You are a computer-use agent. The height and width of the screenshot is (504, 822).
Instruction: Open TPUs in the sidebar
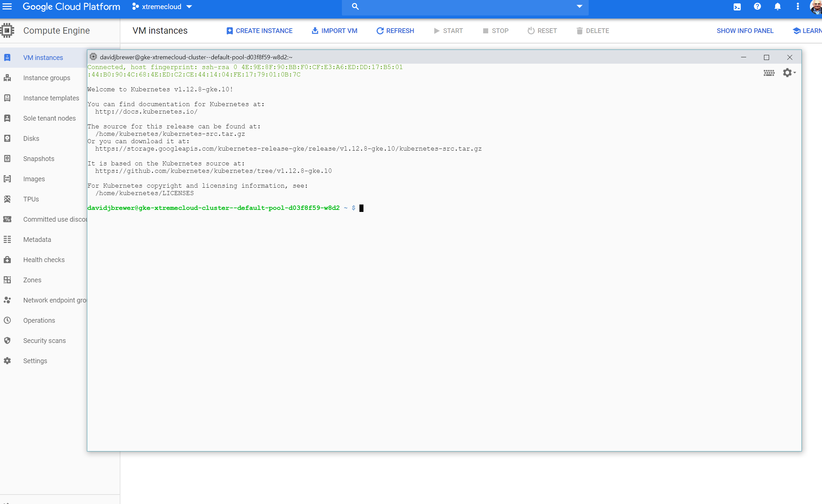[31, 199]
